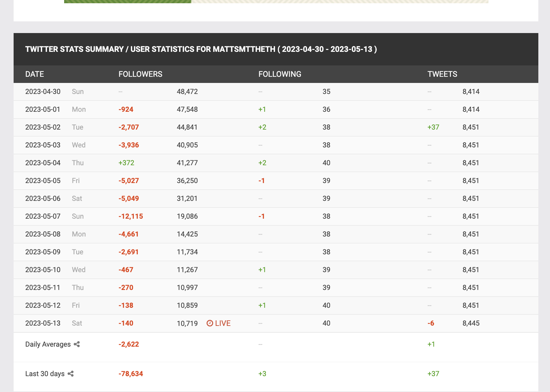The image size is (550, 392).
Task: Click the follower change -2,691
Action: click(x=129, y=252)
